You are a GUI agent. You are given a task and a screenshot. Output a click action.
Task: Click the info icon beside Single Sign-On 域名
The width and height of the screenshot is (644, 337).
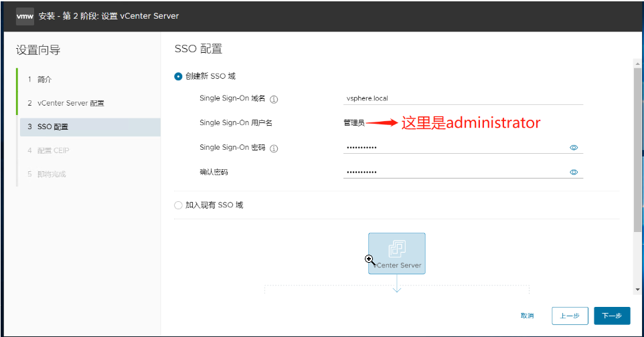coord(274,100)
